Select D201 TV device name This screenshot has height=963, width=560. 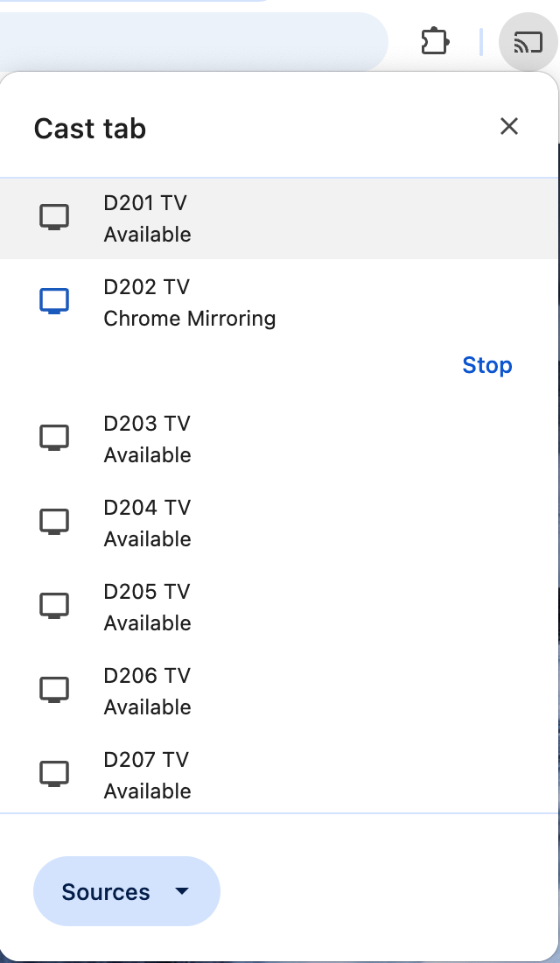pyautogui.click(x=145, y=203)
